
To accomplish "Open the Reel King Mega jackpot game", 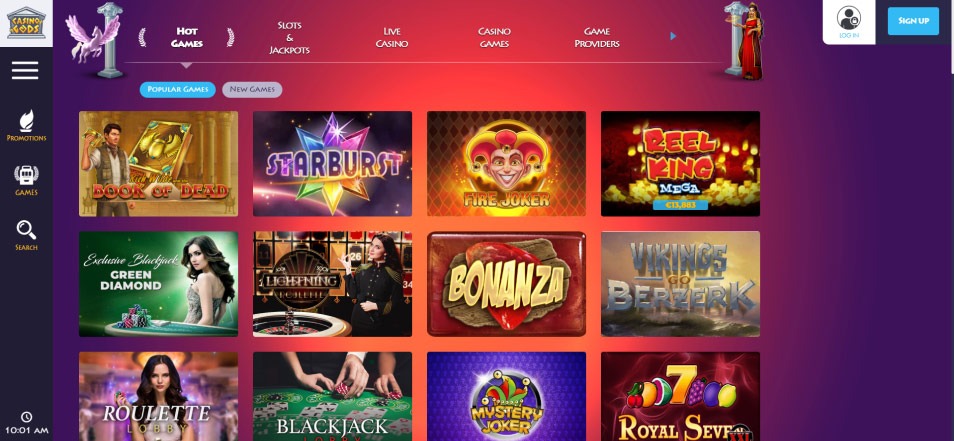I will point(680,164).
